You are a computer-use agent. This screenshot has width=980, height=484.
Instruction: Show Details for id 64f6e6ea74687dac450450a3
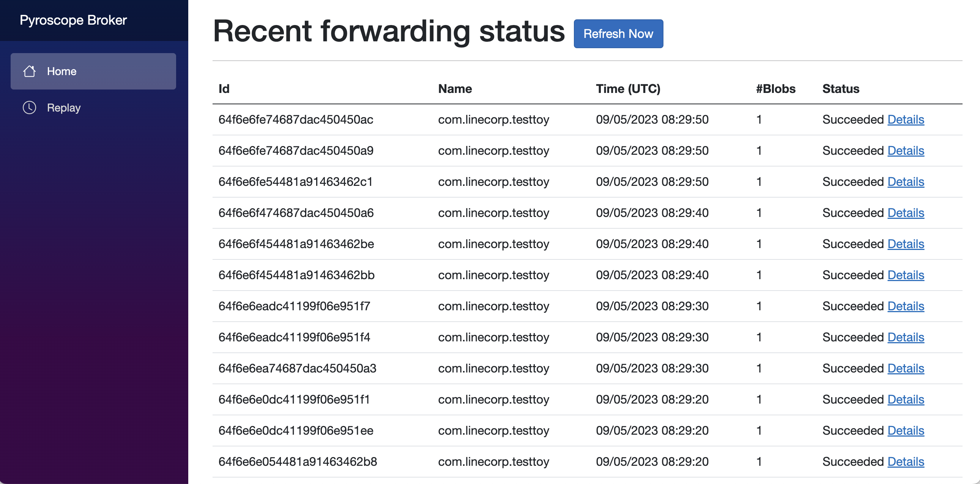point(906,368)
